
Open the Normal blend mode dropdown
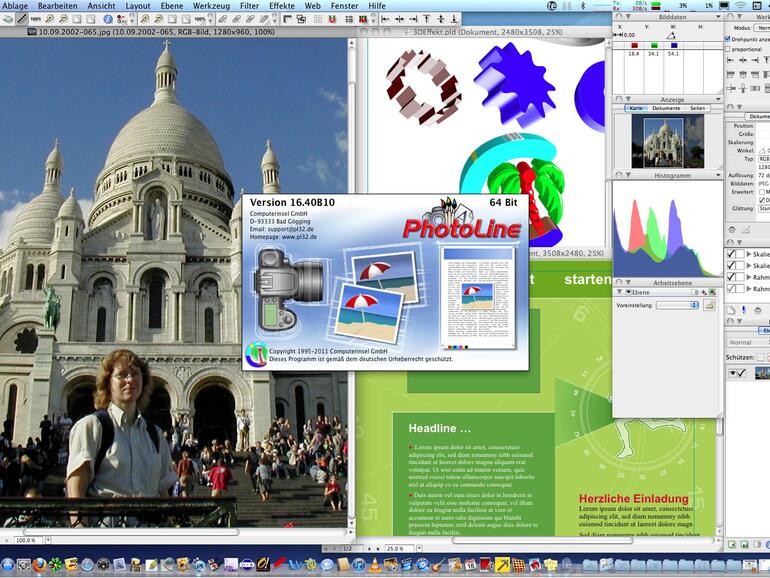[748, 342]
